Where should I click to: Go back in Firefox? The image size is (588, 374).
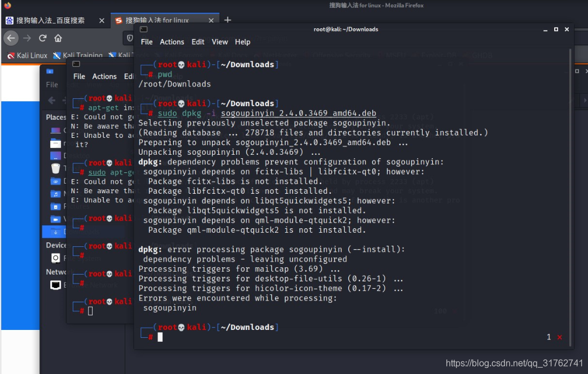(x=11, y=38)
